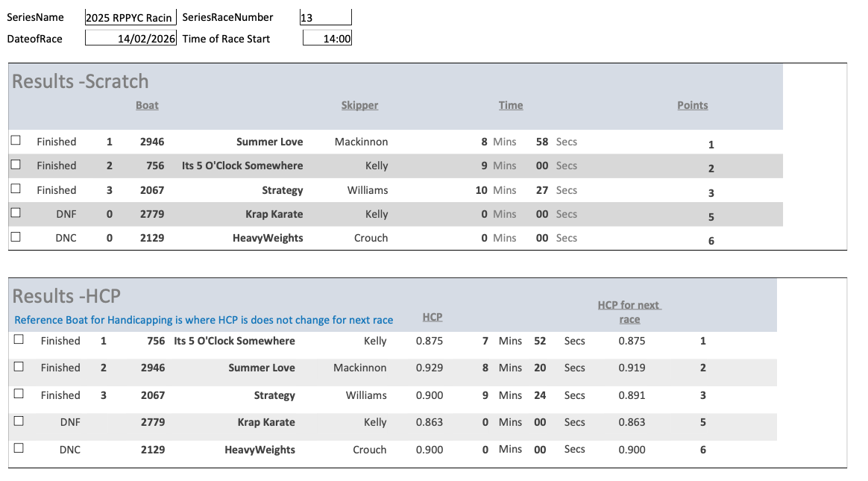
Task: Tick the Strategy checkbox in Results-Scratch
Action: point(16,189)
